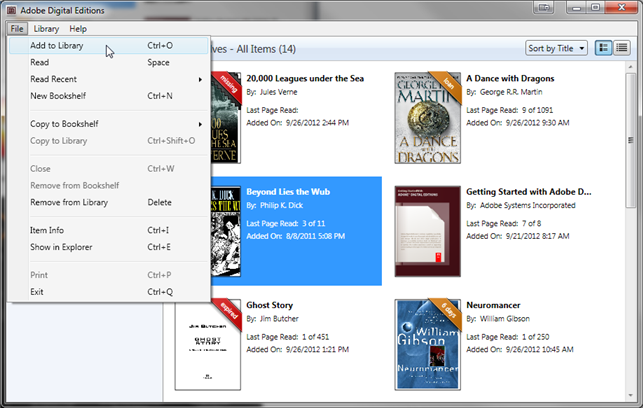643x408 pixels.
Task: Click Getting Started with Adobe cover
Action: [x=426, y=231]
